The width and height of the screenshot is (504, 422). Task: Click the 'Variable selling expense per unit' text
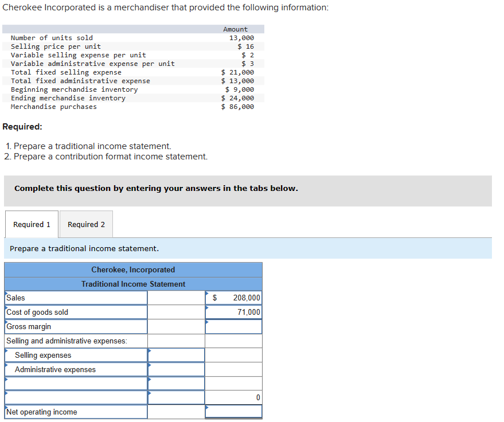(79, 55)
